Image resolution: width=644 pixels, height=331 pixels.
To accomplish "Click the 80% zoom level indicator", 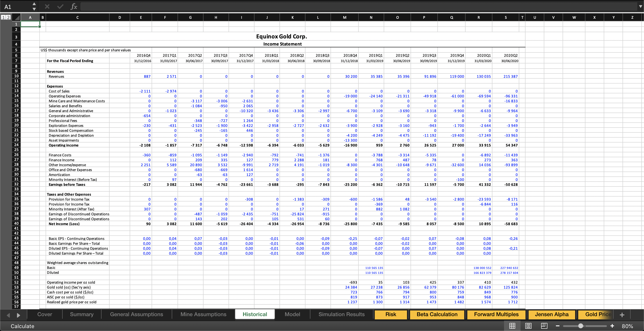I will click(x=627, y=326).
